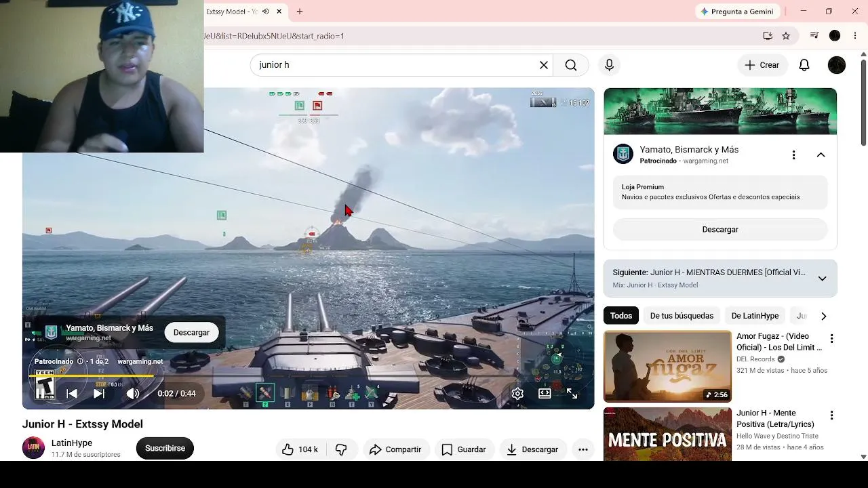Click the Junior H - Extssy Model title text

click(x=83, y=424)
